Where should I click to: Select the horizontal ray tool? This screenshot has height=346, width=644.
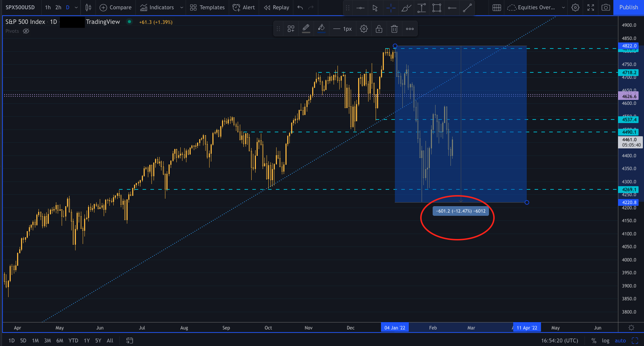point(452,7)
